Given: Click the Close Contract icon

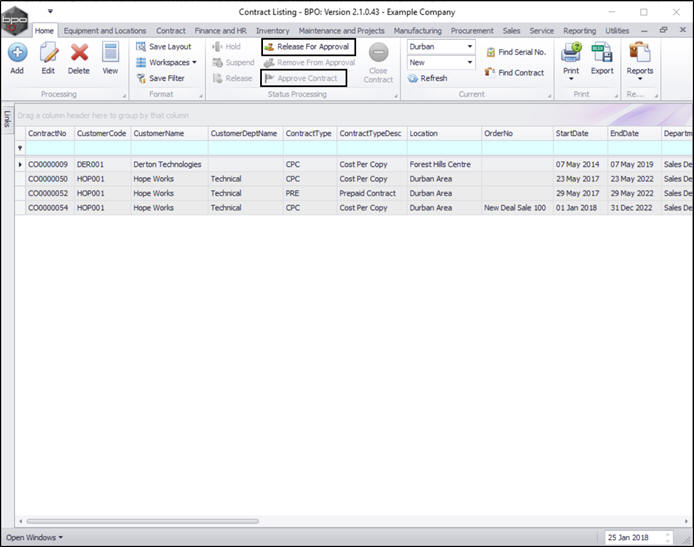Looking at the screenshot, I should coord(379,53).
